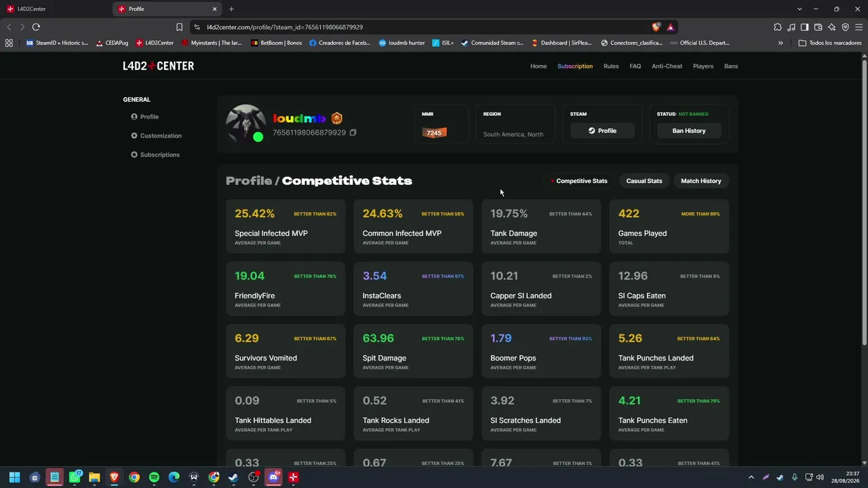Select Customization in the General sidebar

tap(157, 136)
